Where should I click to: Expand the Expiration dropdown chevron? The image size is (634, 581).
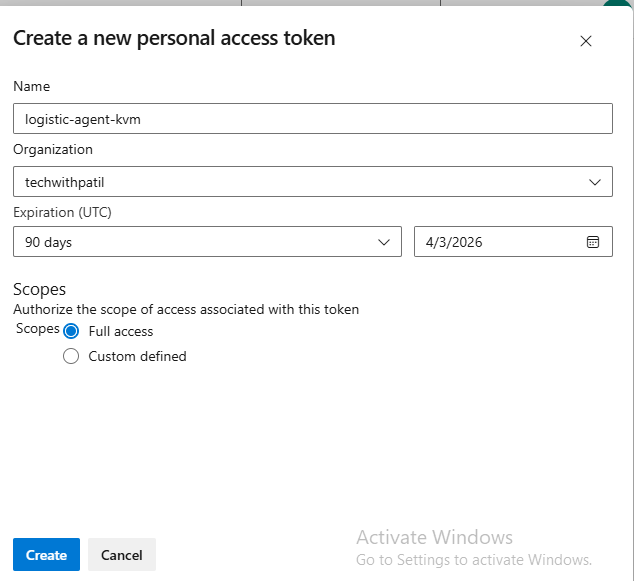(383, 242)
